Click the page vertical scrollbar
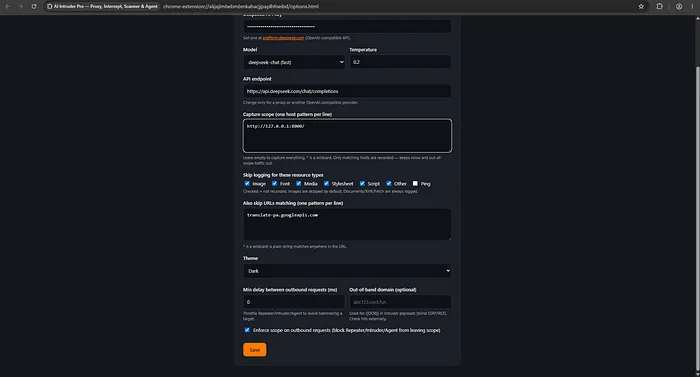Image resolution: width=700 pixels, height=377 pixels. [x=697, y=219]
